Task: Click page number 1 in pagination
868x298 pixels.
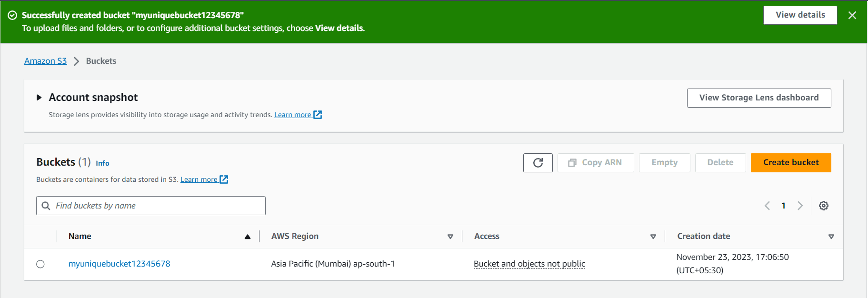Action: (783, 206)
